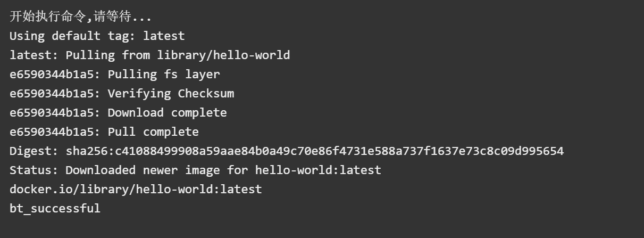The width and height of the screenshot is (644, 238).
Task: Click the layer ID before "Verifying Checksum"
Action: point(52,94)
